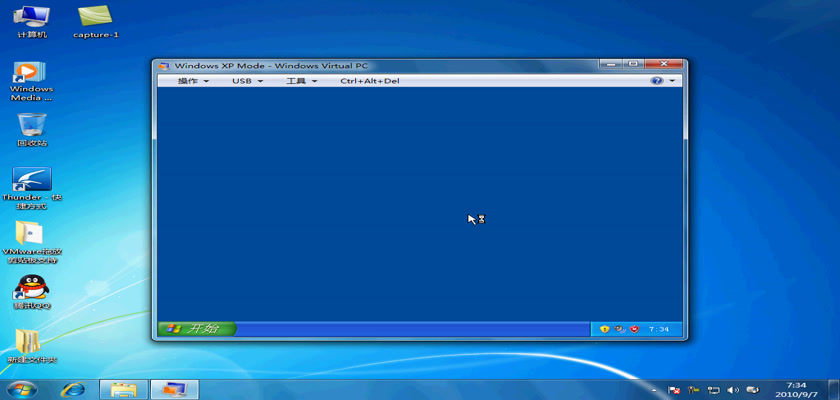Open the 操作 (Action) dropdown menu
The height and width of the screenshot is (400, 840).
pyautogui.click(x=192, y=81)
